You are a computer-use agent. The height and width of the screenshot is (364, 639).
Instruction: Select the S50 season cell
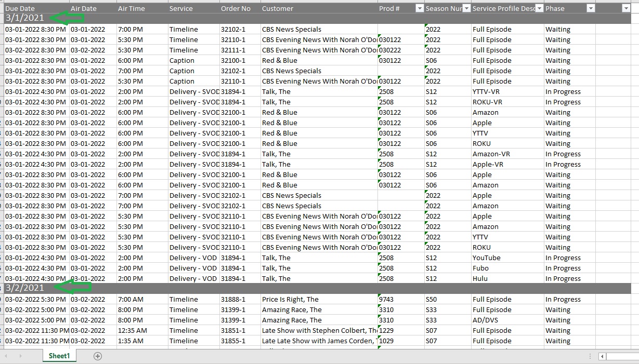pos(448,299)
